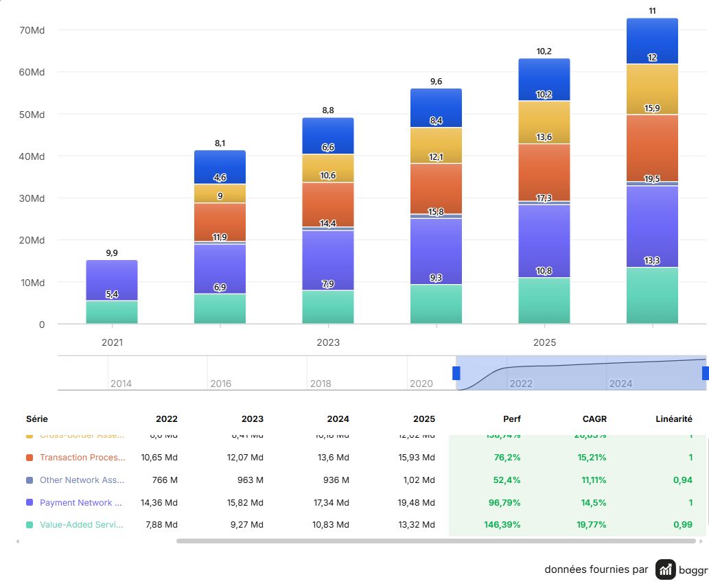This screenshot has height=588, width=709.
Task: Click the 0,94 Linéarité value
Action: point(682,480)
